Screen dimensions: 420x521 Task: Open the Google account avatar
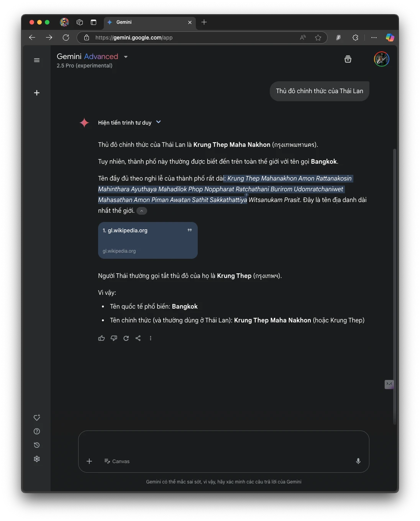(x=382, y=59)
